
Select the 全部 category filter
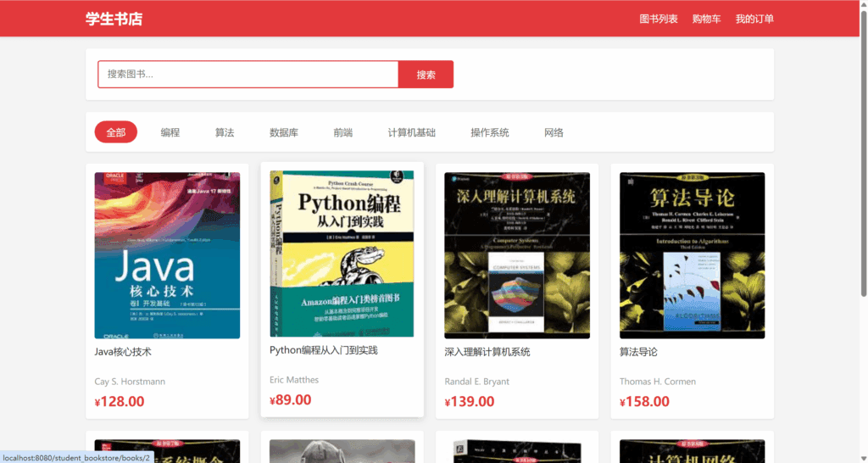115,132
